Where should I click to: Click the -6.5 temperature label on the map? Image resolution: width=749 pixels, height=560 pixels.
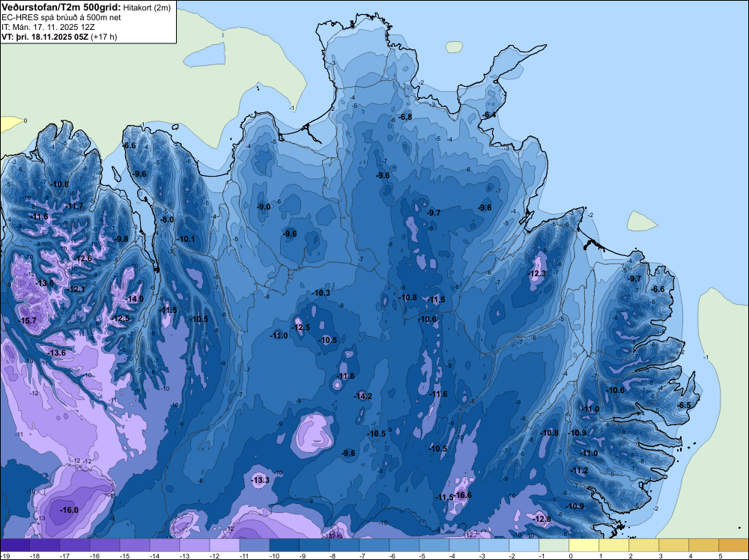pyautogui.click(x=684, y=405)
